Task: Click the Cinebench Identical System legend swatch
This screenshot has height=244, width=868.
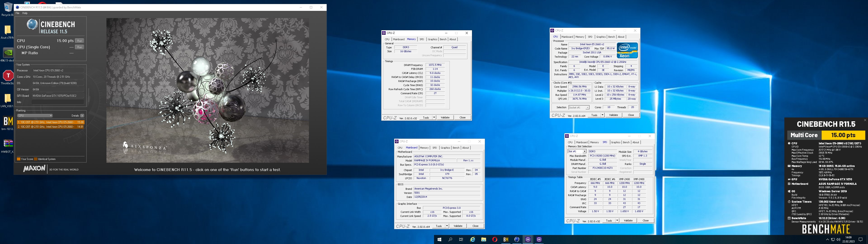Action: coord(35,159)
